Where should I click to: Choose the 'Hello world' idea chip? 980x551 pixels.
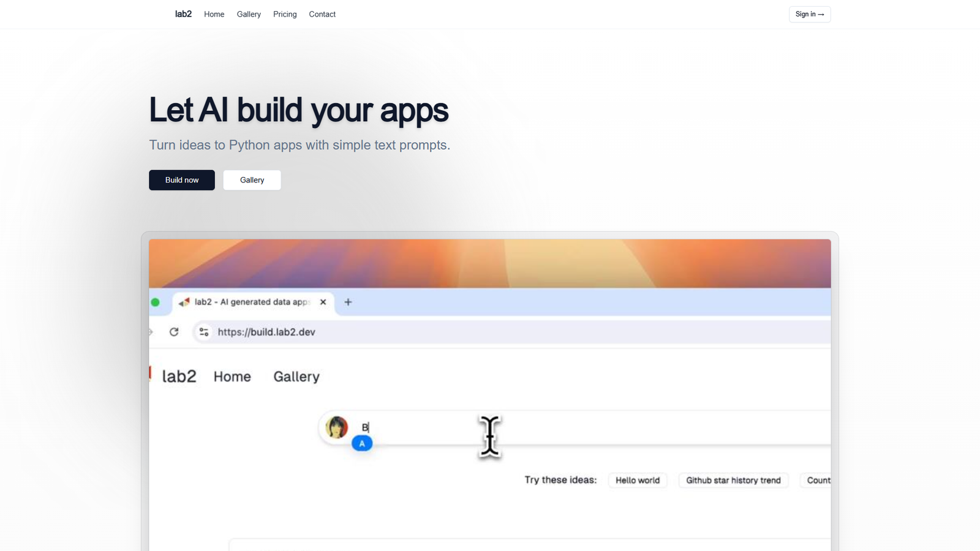coord(638,481)
